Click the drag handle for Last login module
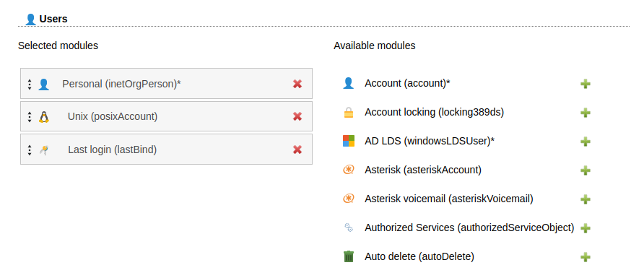This screenshot has width=644, height=273. [x=30, y=149]
